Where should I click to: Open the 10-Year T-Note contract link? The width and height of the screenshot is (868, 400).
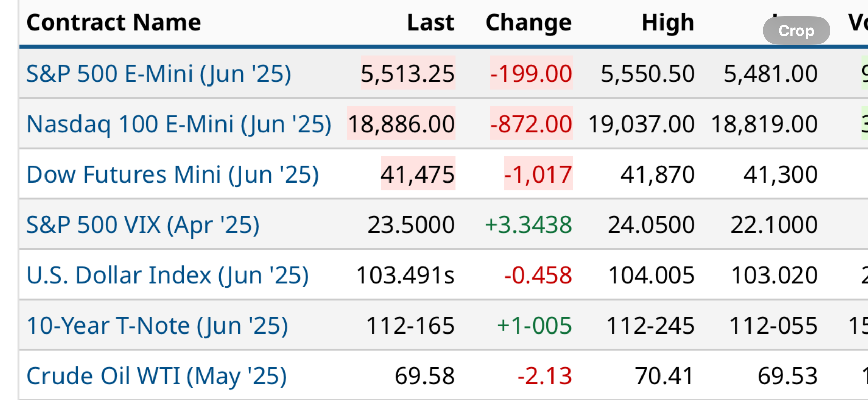[x=157, y=325]
